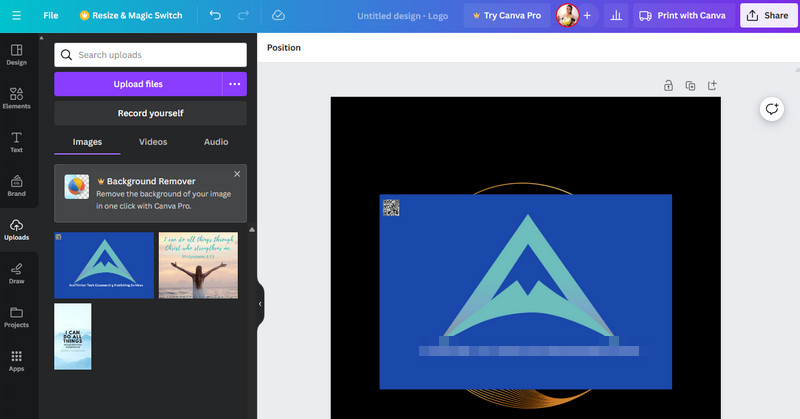
Task: Switch to the Videos tab
Action: [x=153, y=142]
